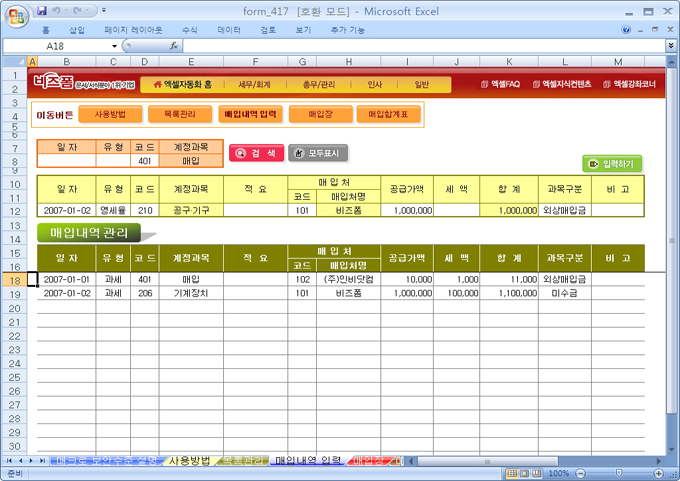Click the zoom slider handle

tap(617, 473)
